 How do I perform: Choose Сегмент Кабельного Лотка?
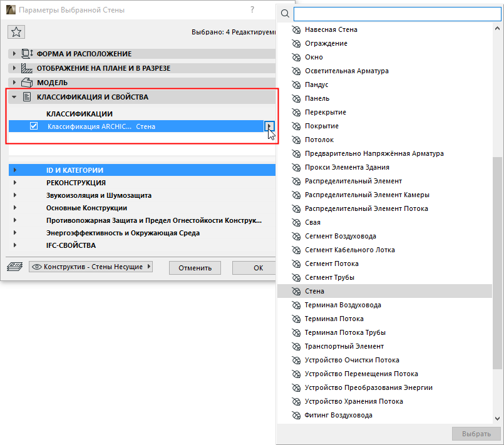point(385,250)
